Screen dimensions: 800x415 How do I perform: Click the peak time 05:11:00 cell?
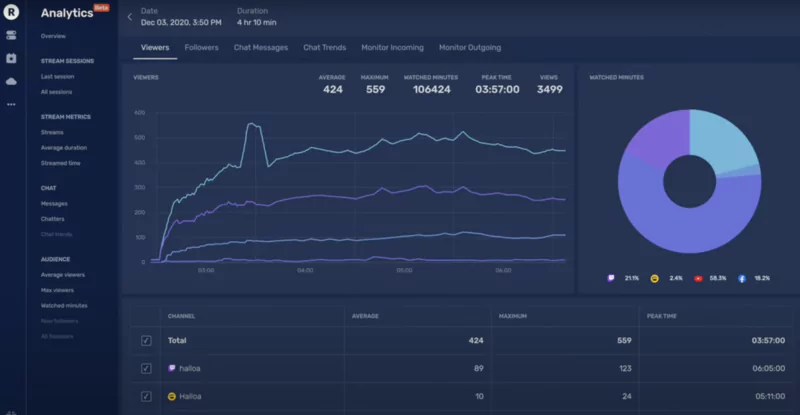770,396
